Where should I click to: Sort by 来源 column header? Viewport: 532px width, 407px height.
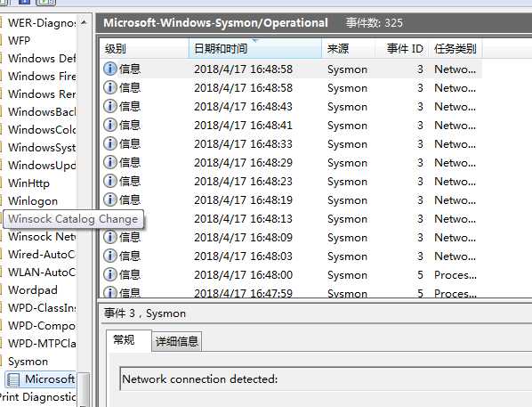tap(349, 49)
